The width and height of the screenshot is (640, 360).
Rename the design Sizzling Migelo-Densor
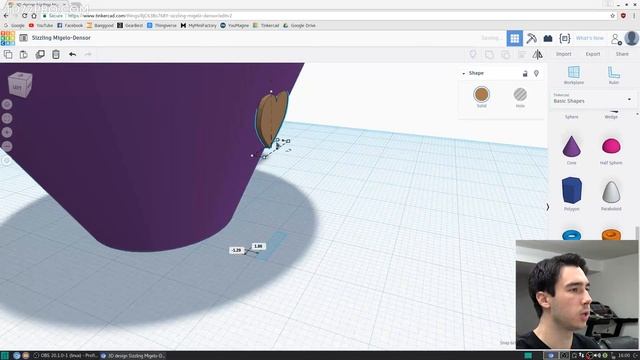(x=61, y=38)
